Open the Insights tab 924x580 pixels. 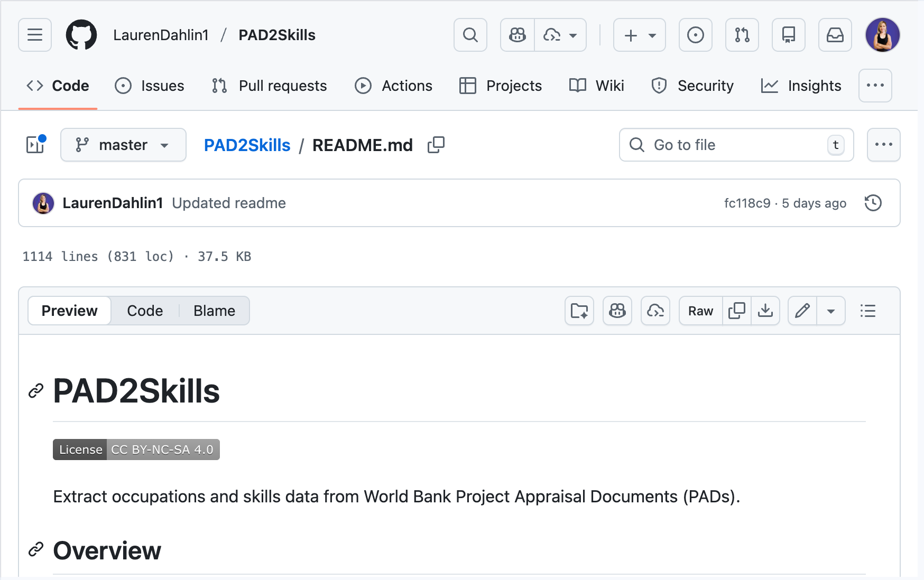pos(801,86)
